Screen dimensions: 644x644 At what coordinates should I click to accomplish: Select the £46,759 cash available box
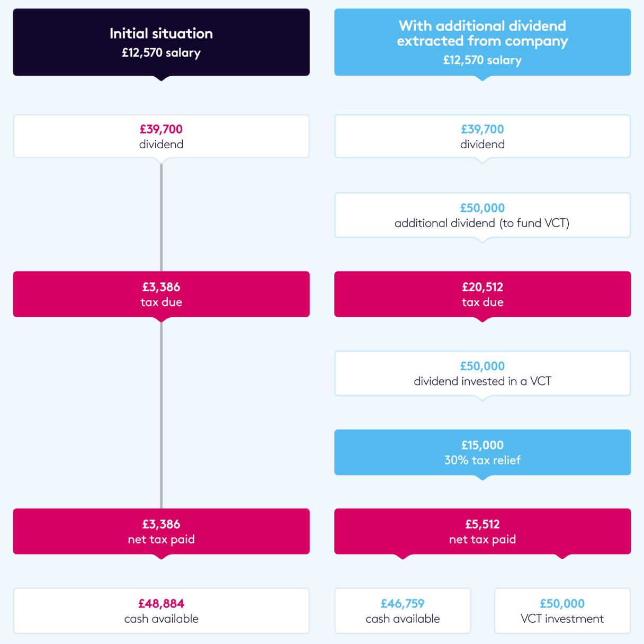coord(402,610)
